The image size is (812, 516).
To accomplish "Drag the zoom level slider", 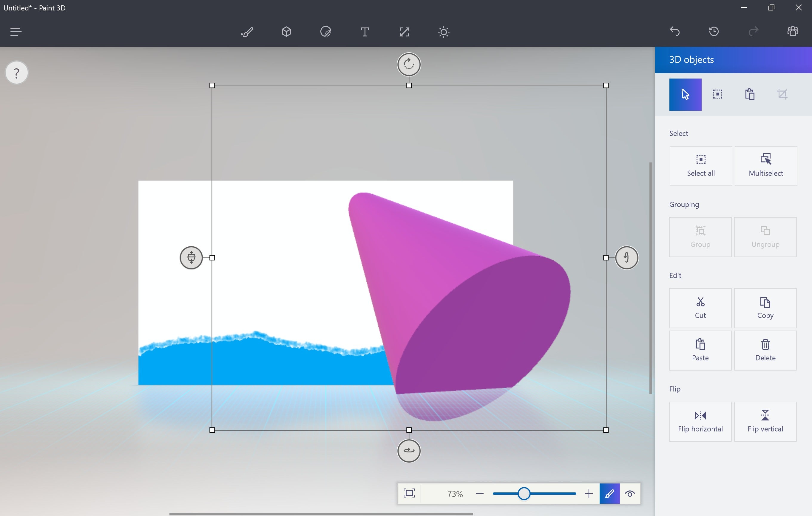I will point(523,494).
